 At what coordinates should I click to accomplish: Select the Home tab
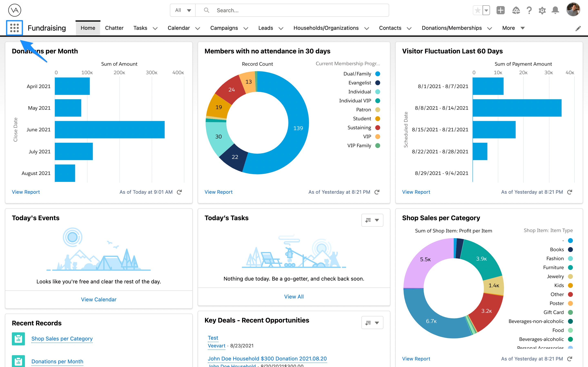tap(88, 28)
